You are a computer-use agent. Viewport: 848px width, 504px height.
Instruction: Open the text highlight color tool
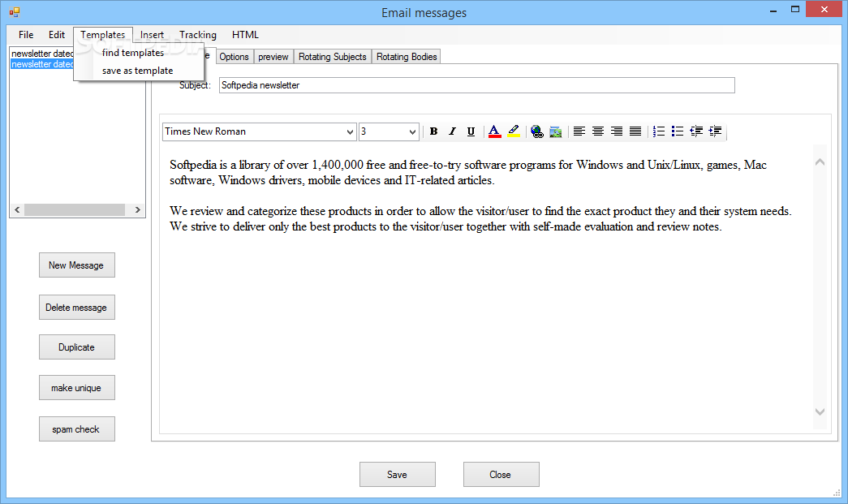pyautogui.click(x=513, y=131)
